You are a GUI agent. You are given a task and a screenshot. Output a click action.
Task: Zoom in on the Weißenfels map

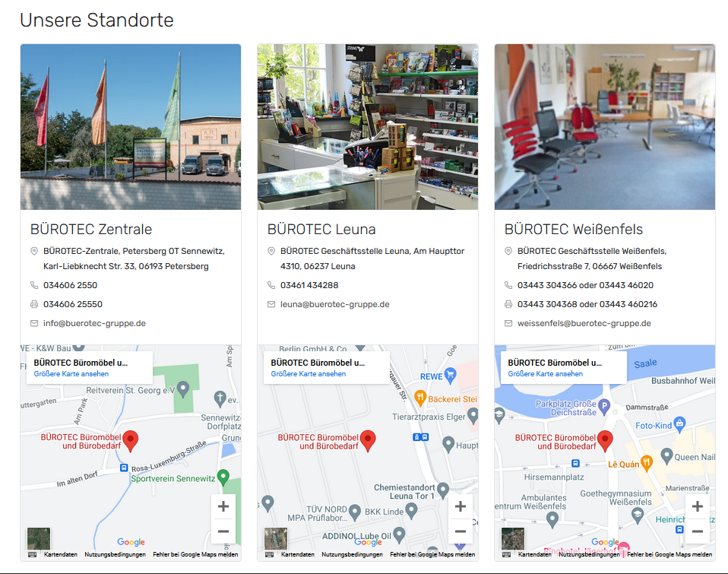coord(697,506)
